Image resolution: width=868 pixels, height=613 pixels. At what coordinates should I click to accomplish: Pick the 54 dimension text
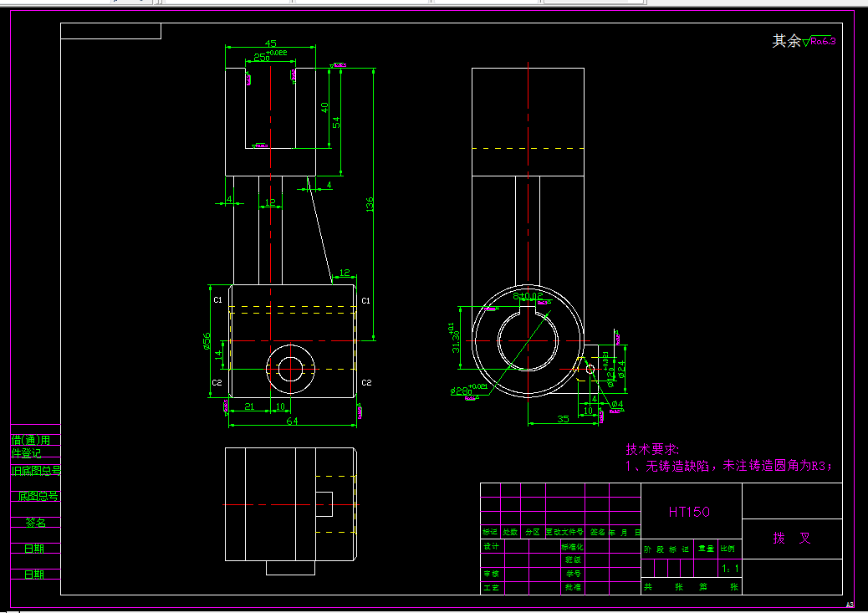coord(336,122)
